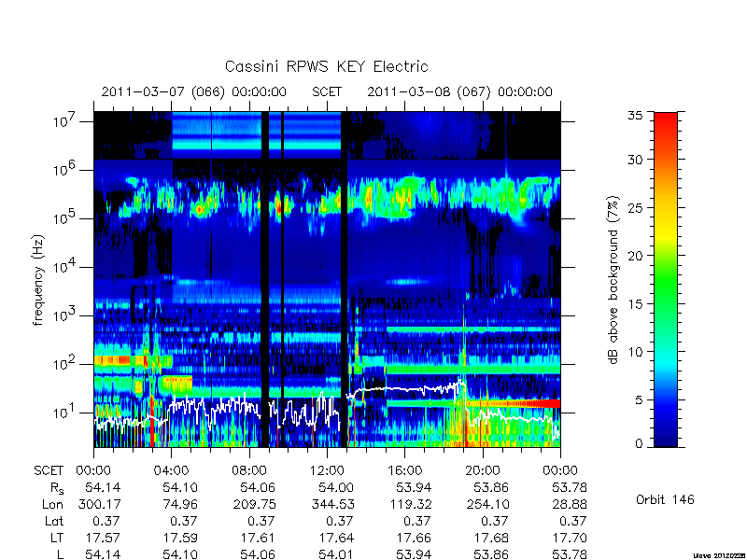This screenshot has height=560, width=747.
Task: Click the SCET label between the two dates
Action: coord(327,91)
